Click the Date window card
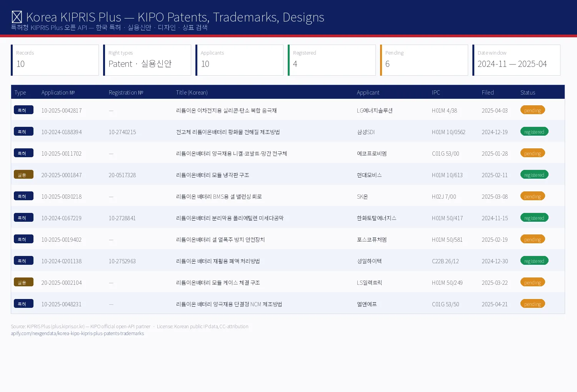Viewport: 577px width, 392px height. point(517,60)
